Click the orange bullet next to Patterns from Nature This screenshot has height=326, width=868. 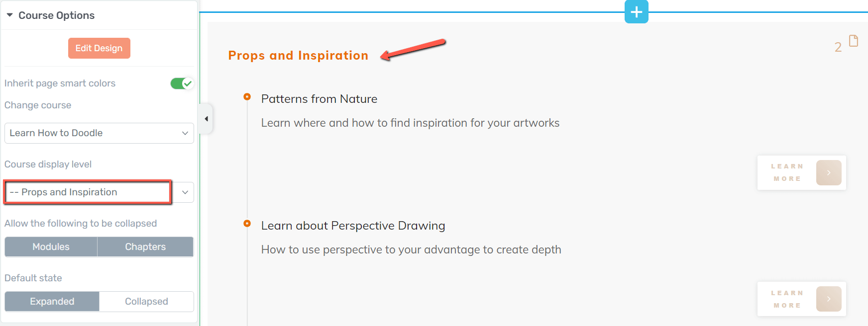(x=247, y=96)
